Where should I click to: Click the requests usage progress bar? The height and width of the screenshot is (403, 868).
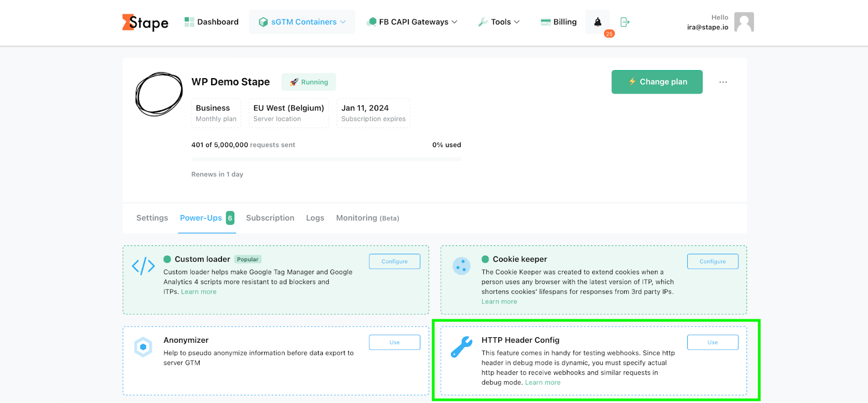tap(326, 159)
